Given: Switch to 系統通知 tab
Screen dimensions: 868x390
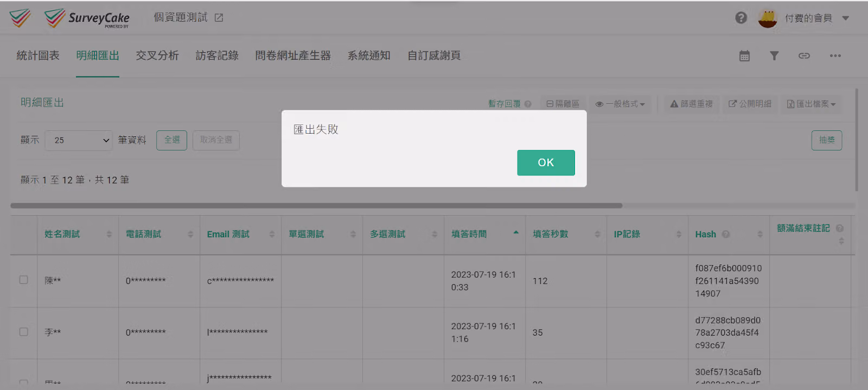Looking at the screenshot, I should point(369,55).
